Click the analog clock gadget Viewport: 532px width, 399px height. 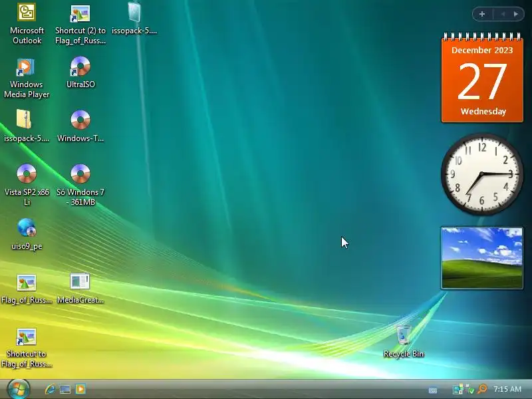coord(481,174)
